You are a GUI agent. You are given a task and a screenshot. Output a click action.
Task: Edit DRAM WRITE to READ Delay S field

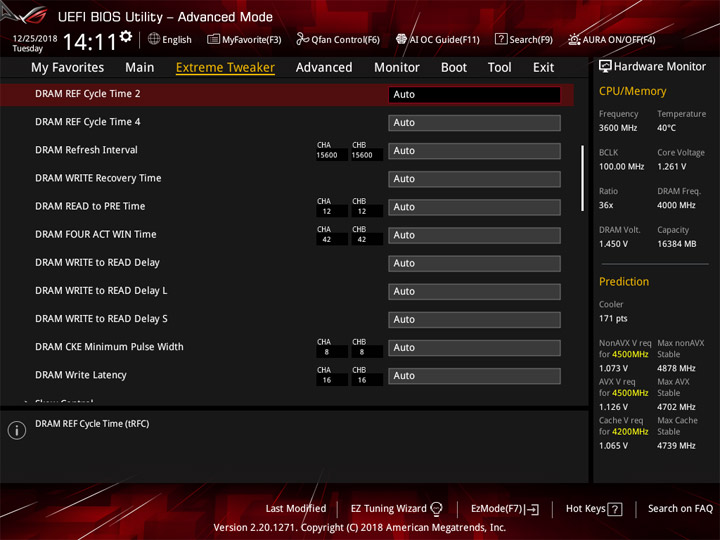(x=474, y=320)
